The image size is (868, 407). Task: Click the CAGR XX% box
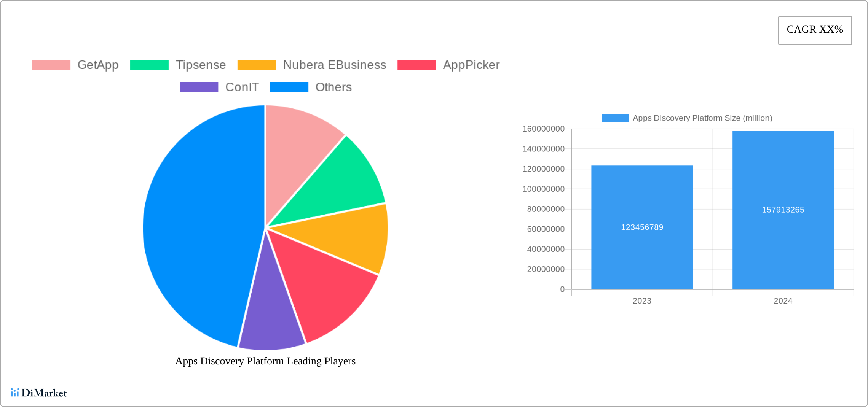pyautogui.click(x=815, y=30)
